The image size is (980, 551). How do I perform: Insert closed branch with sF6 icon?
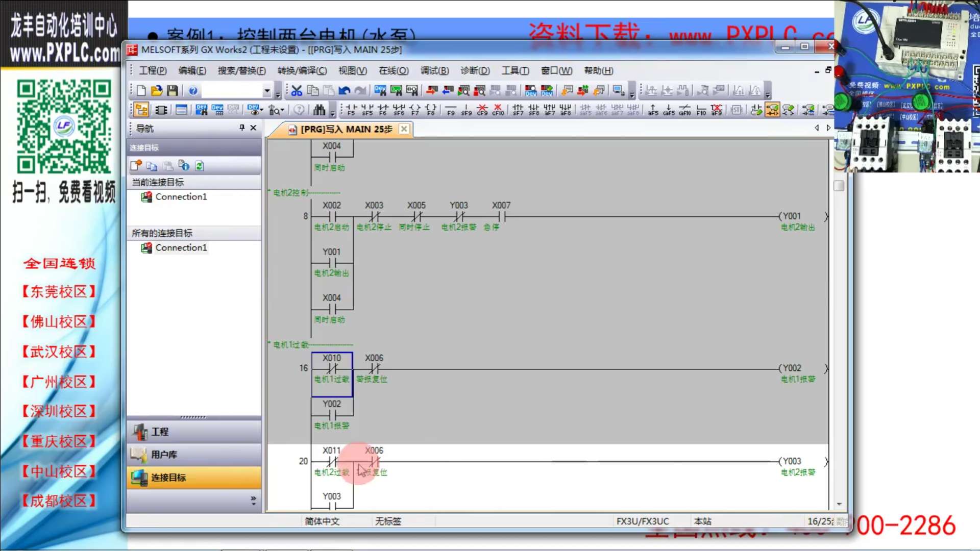tap(399, 110)
